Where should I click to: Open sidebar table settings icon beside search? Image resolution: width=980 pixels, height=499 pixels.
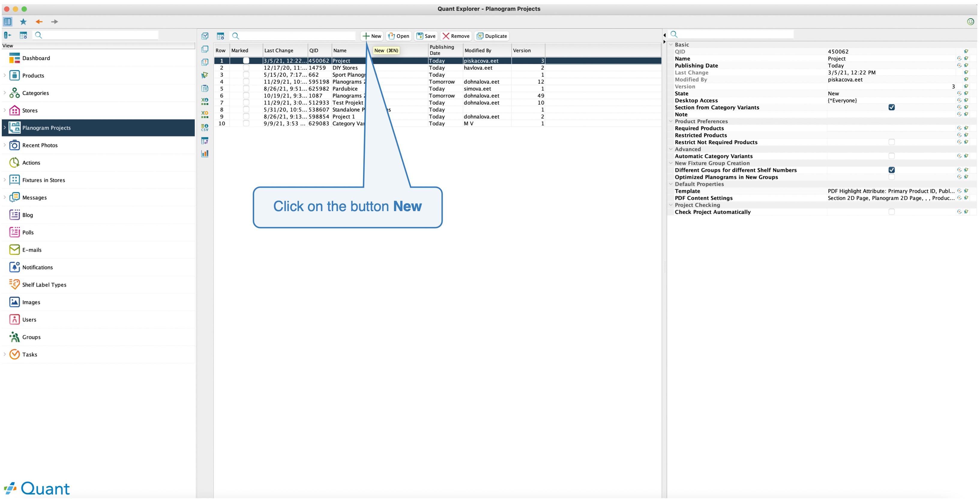pyautogui.click(x=23, y=35)
